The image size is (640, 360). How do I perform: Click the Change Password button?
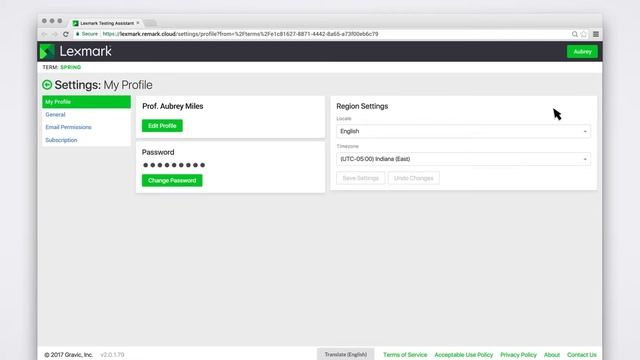[172, 180]
